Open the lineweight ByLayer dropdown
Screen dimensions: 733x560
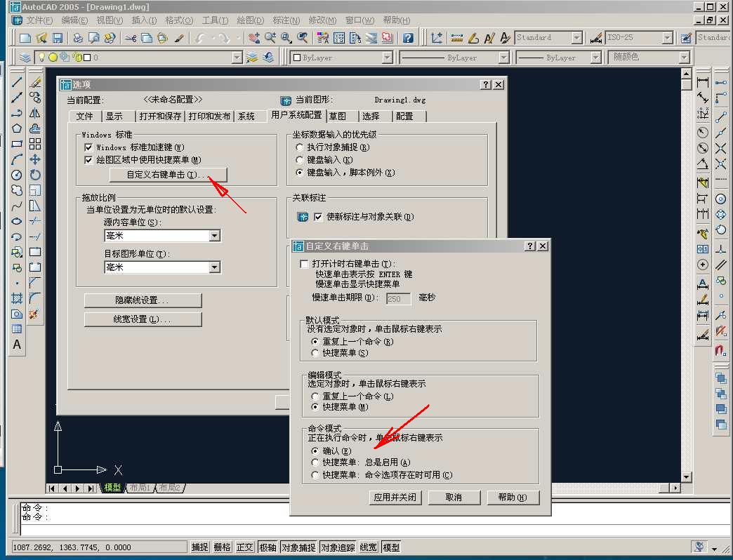[595, 58]
